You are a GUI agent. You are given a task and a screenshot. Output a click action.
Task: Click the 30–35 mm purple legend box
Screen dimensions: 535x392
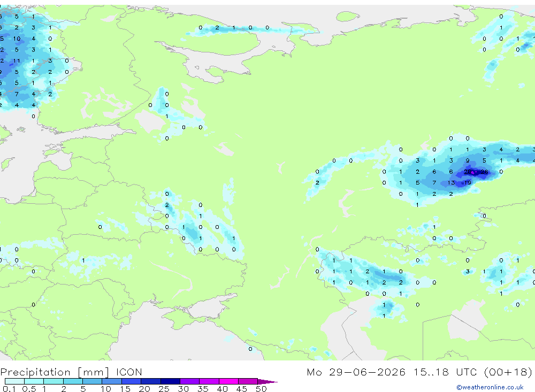[190, 381]
